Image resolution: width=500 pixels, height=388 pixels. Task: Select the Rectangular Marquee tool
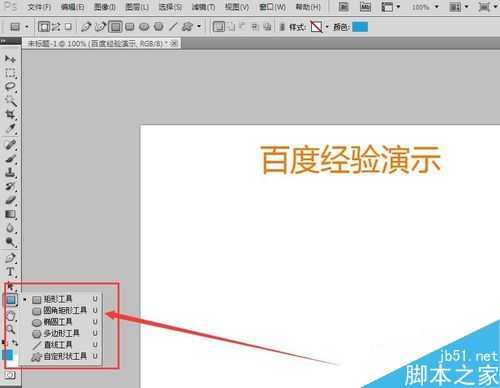(10, 73)
